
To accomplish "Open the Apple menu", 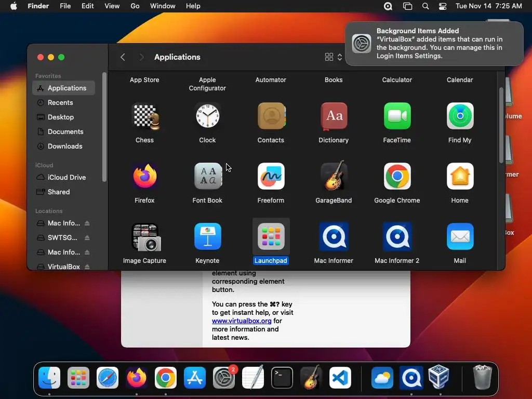I will [x=14, y=6].
